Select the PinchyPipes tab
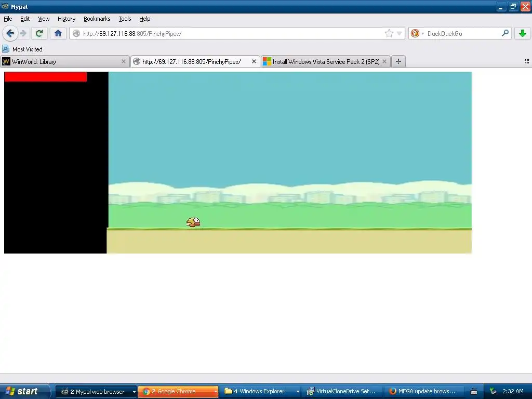532x399 pixels. click(x=195, y=61)
